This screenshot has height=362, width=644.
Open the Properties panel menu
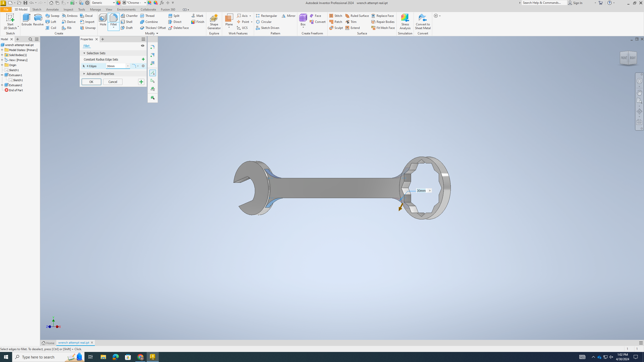click(x=143, y=39)
